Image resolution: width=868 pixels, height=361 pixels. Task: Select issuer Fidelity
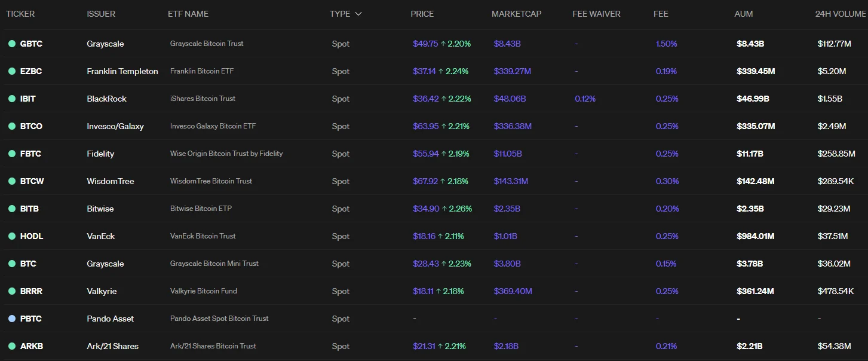(100, 154)
